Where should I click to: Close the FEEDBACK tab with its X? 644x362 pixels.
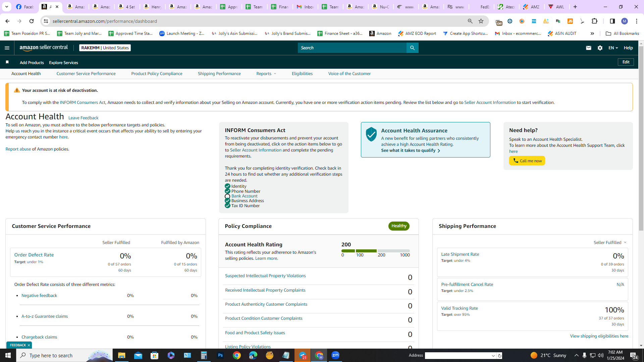(29, 345)
